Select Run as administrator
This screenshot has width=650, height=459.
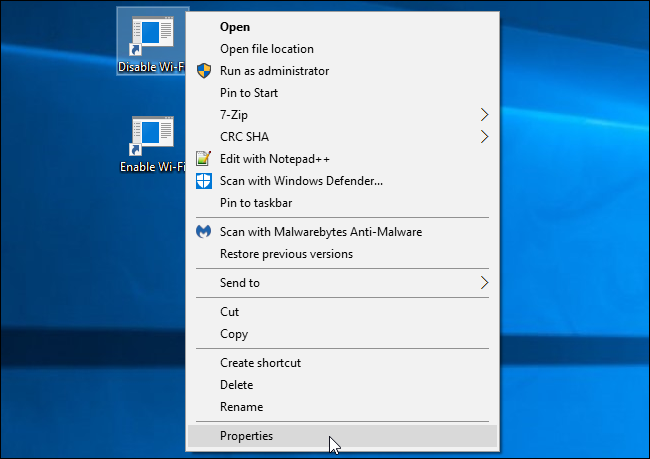[342, 71]
